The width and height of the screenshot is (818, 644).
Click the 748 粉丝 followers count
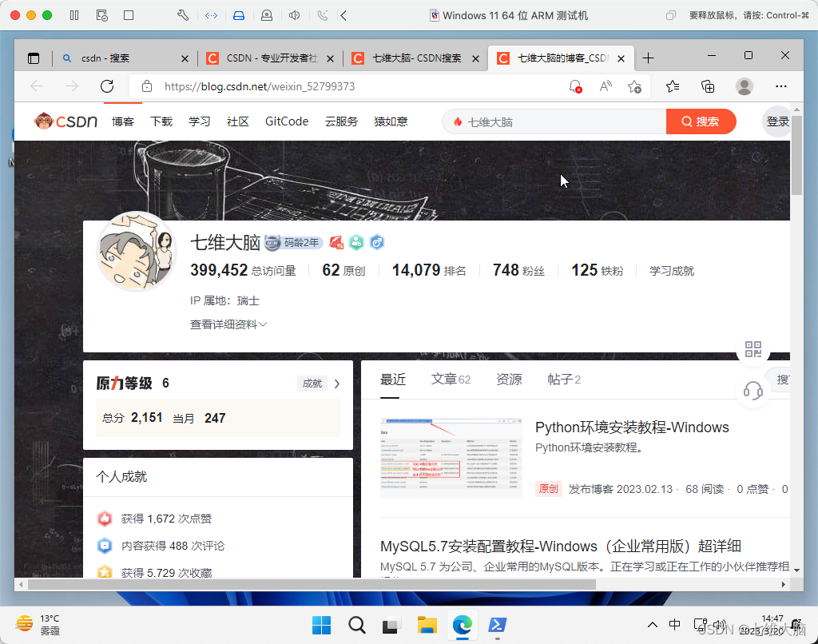518,270
